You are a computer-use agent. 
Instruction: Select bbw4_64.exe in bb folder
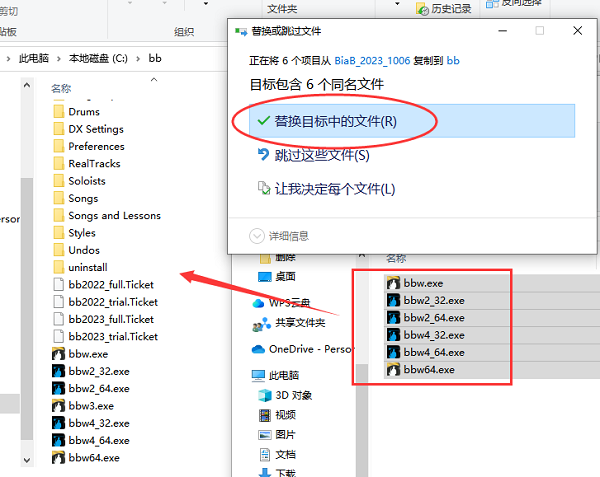pos(99,441)
